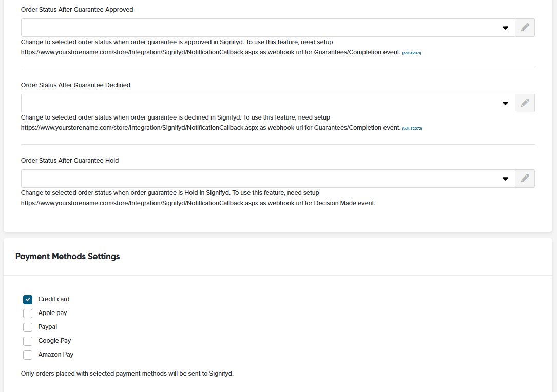Screen dimensions: 557x392
Task: Click the Credit card label text
Action: (54, 299)
